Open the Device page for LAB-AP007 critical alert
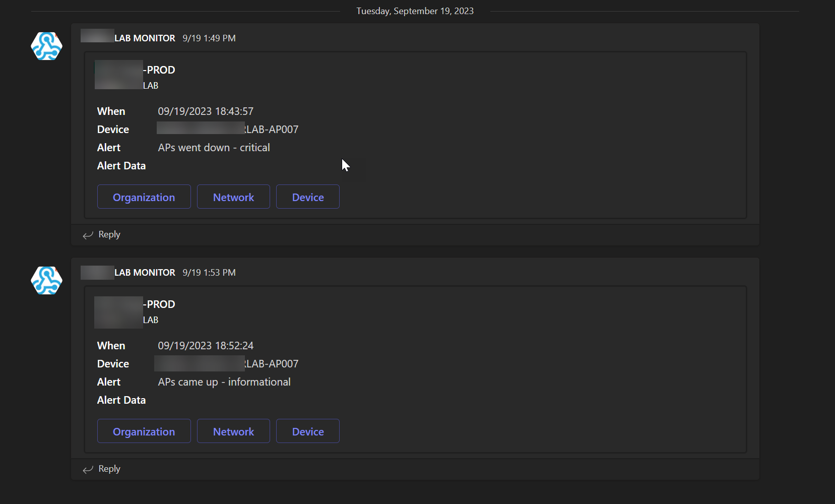This screenshot has width=835, height=504. [x=307, y=197]
